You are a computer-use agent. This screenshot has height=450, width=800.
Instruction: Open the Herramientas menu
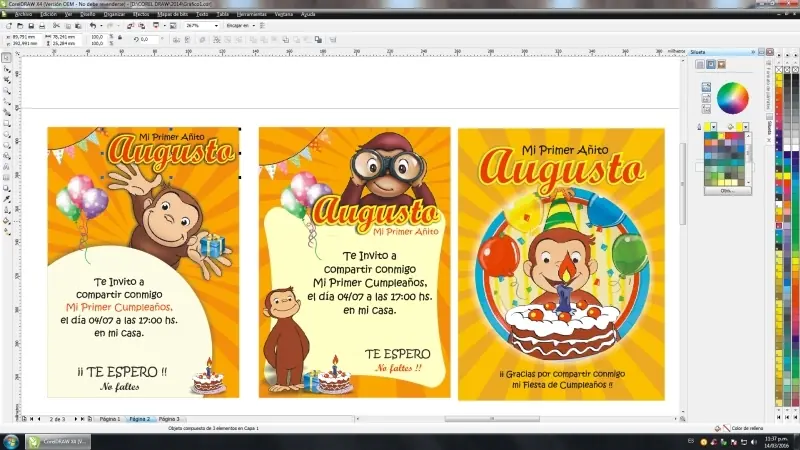252,14
